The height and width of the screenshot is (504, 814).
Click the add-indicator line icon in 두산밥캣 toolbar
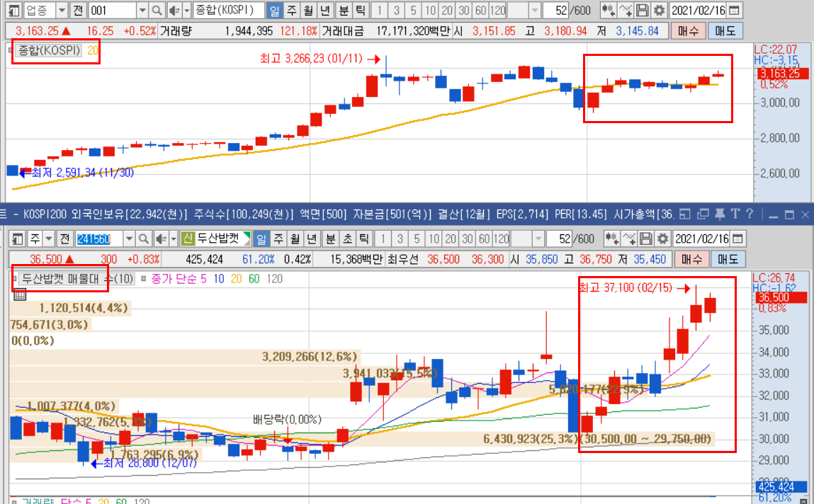coord(629,239)
